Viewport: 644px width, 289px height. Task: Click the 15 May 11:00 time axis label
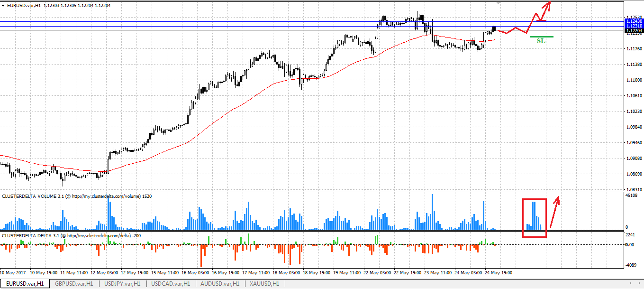tap(164, 273)
